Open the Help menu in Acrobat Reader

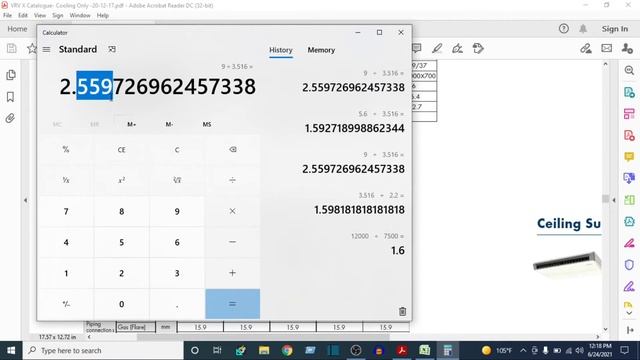click(x=103, y=16)
